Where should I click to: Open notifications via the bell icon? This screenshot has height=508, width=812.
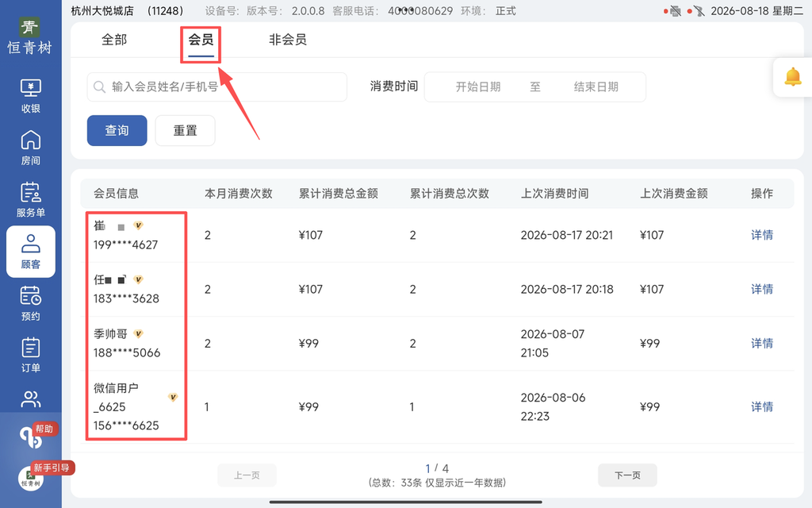(x=792, y=77)
